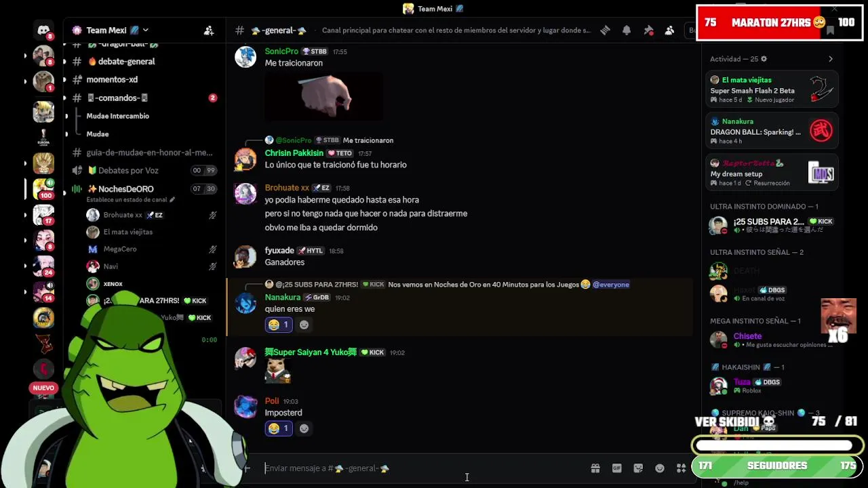Expand the Actividad panel arrow
The width and height of the screenshot is (868, 488).
tap(831, 59)
